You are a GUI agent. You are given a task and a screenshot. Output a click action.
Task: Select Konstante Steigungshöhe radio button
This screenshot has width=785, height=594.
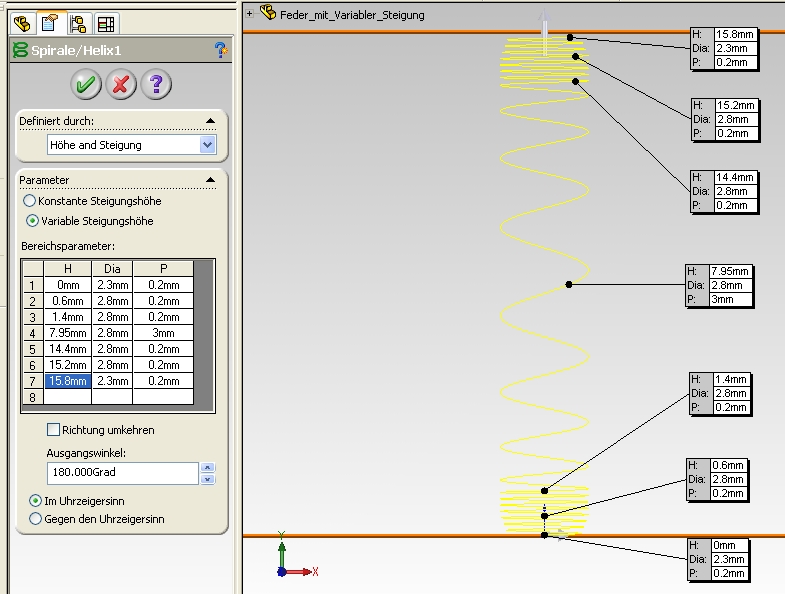[x=30, y=201]
